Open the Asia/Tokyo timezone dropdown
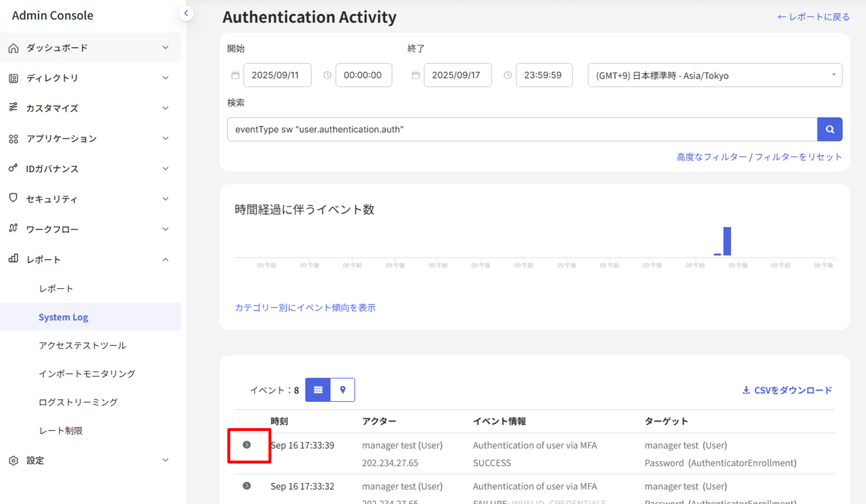 [715, 75]
